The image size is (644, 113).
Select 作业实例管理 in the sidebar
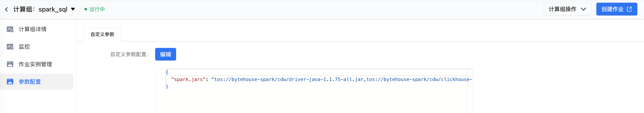35,64
